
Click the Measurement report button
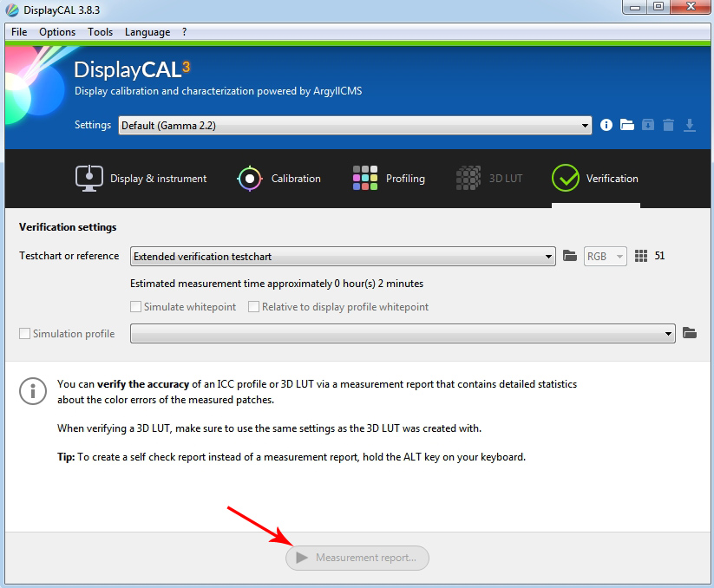tap(357, 558)
